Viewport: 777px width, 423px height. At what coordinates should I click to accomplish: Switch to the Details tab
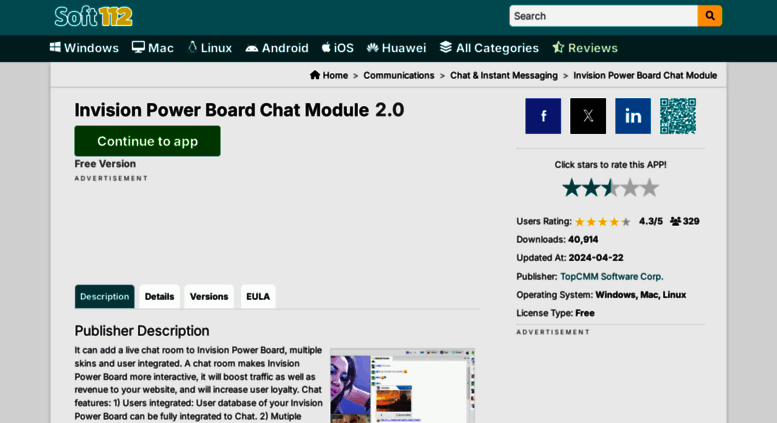160,296
